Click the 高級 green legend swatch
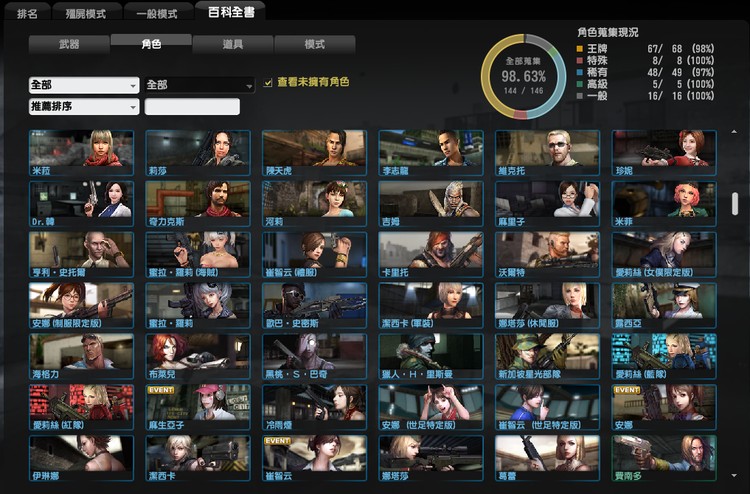750x494 pixels. (580, 84)
